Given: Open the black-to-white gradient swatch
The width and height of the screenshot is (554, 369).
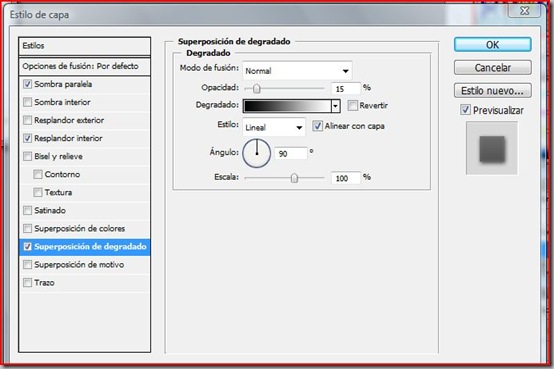Looking at the screenshot, I should tap(287, 106).
